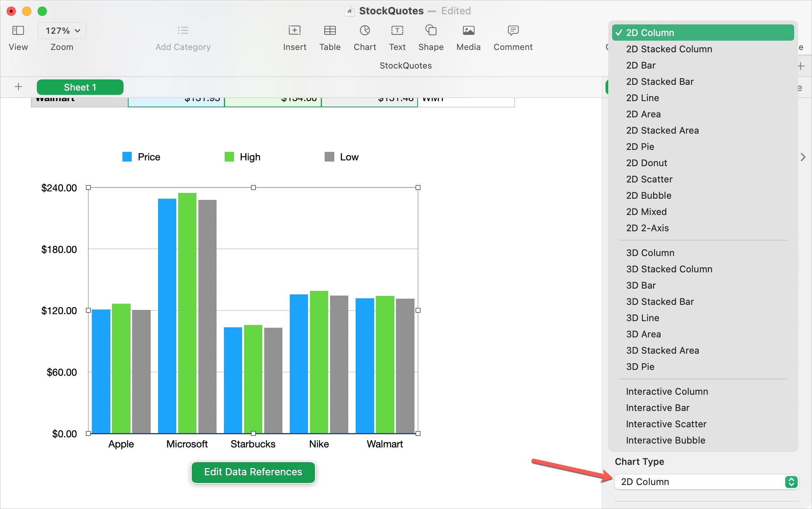Click the chart's top-right selection handle
Image resolution: width=812 pixels, height=509 pixels.
(418, 187)
